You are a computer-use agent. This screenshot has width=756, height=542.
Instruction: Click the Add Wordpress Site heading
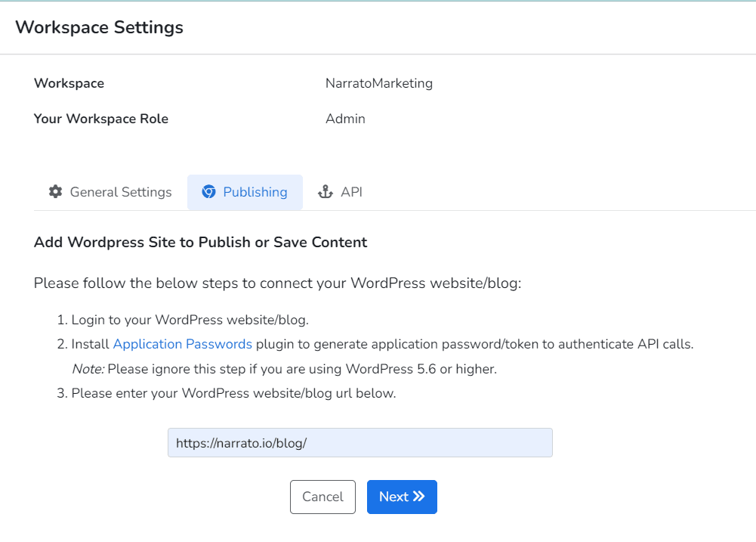[201, 242]
